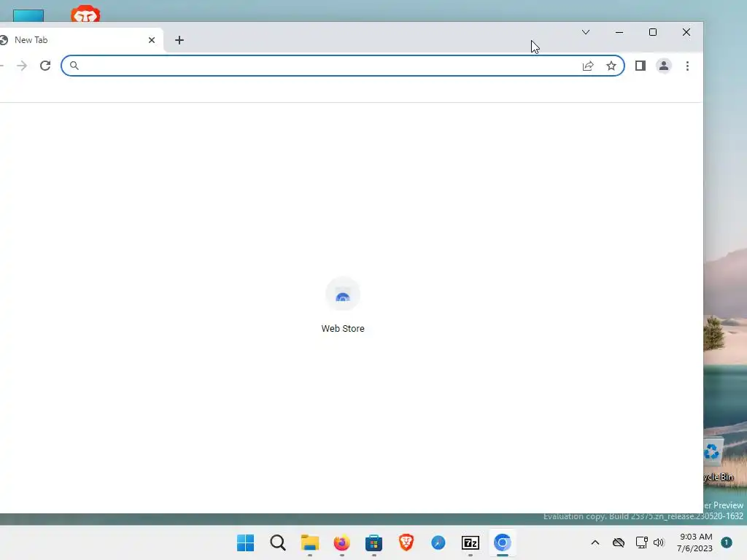Bookmark this tab with the star icon
The width and height of the screenshot is (747, 560).
(x=611, y=66)
